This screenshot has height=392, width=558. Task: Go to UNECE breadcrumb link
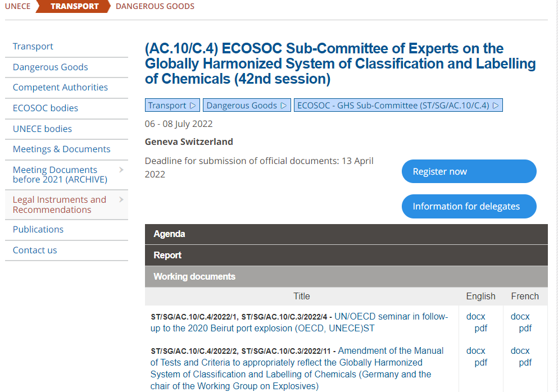17,6
